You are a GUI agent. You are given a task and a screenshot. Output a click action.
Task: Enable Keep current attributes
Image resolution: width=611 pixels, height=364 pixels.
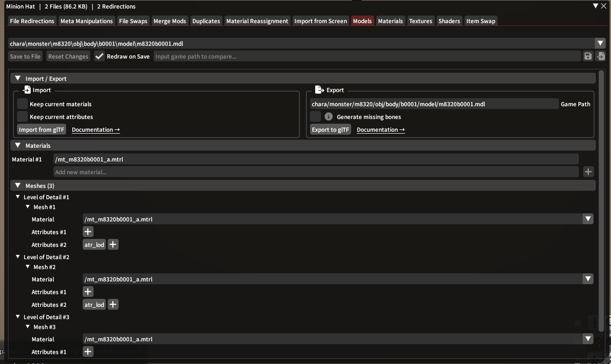tap(22, 117)
